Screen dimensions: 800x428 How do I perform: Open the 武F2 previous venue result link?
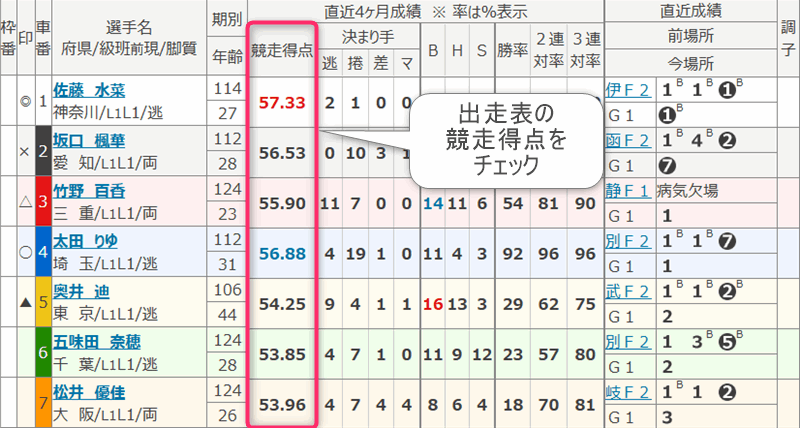[x=627, y=290]
